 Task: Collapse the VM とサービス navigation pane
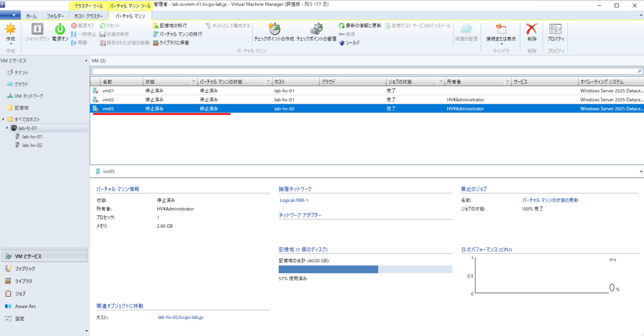pos(86,61)
